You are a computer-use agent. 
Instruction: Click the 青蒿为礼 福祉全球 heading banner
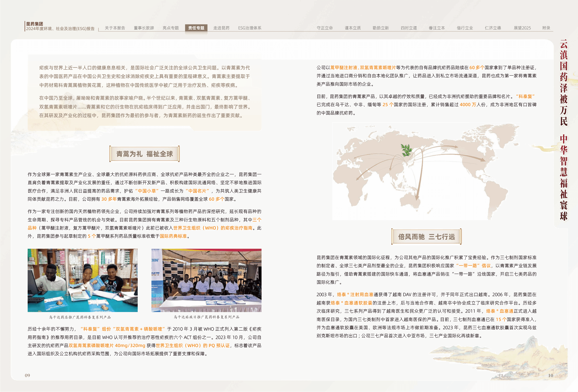coord(144,154)
